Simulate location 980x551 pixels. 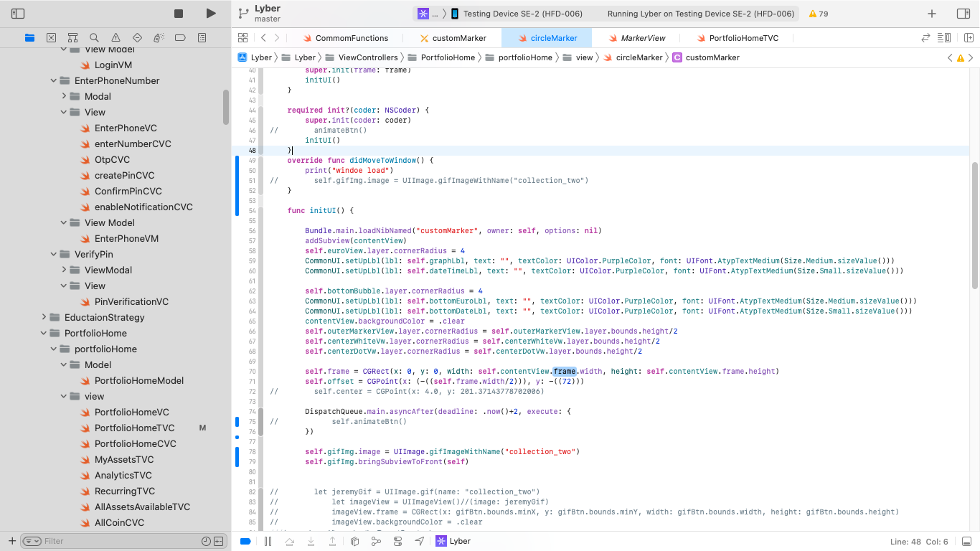419,541
